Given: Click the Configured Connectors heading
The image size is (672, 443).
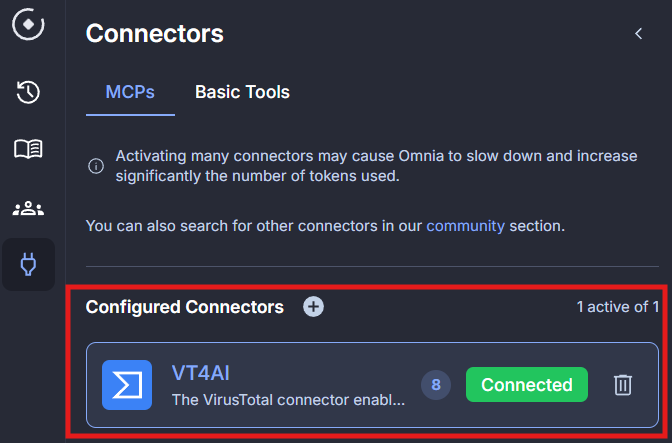Looking at the screenshot, I should point(185,307).
